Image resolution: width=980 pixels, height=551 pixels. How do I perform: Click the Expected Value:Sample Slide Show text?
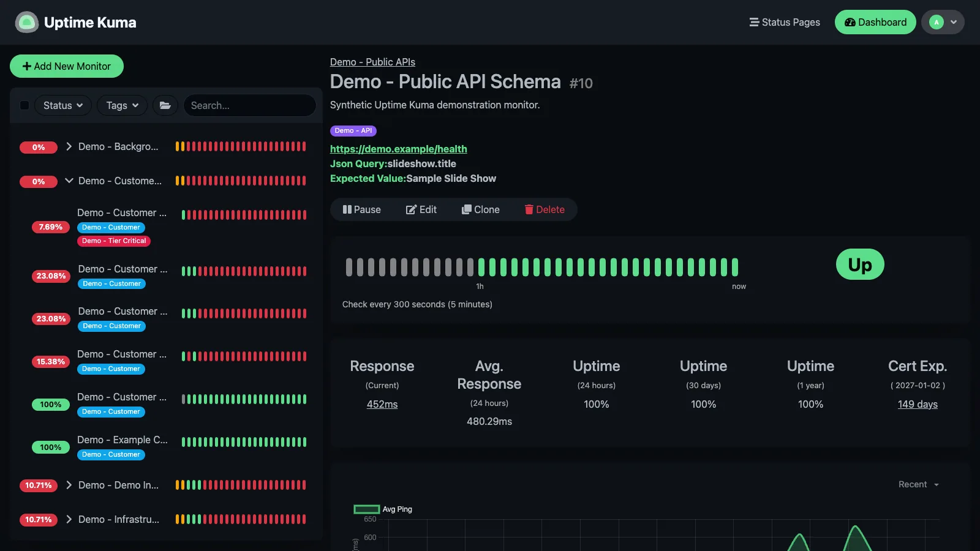tap(413, 178)
